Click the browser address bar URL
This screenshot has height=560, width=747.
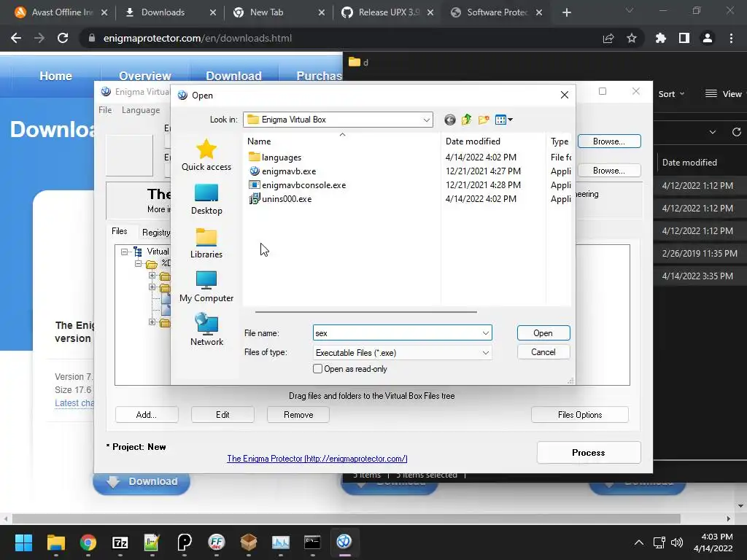pos(197,38)
